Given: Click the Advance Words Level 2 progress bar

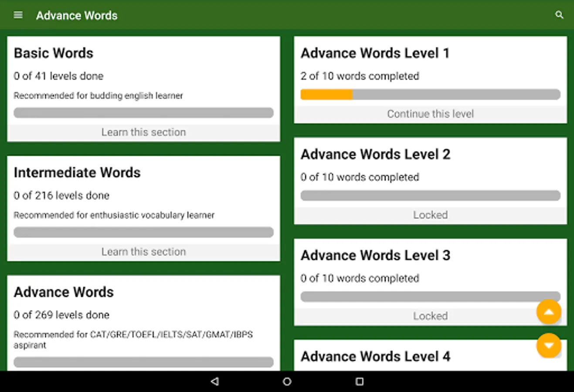Looking at the screenshot, I should (430, 196).
